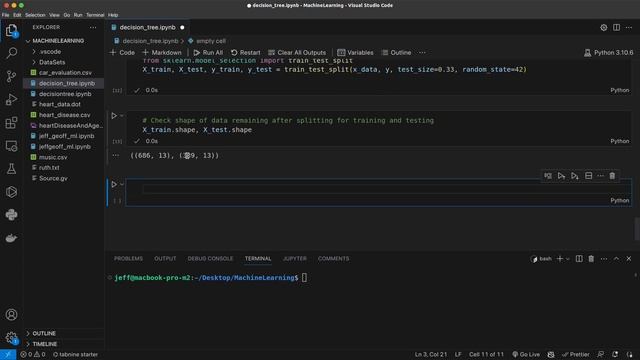The width and height of the screenshot is (640, 360).
Task: Open the Variables viewer
Action: 355,53
